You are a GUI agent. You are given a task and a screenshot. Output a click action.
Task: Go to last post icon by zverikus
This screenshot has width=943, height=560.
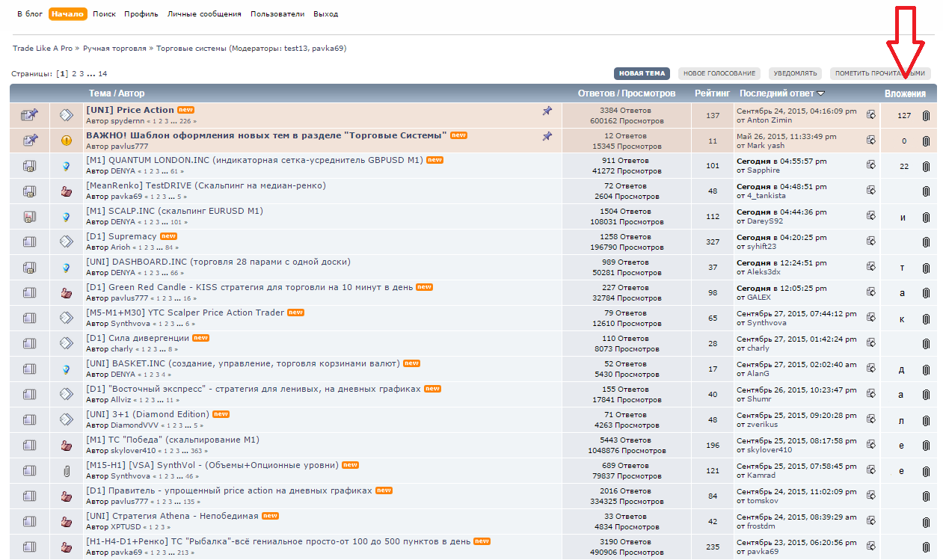871,420
